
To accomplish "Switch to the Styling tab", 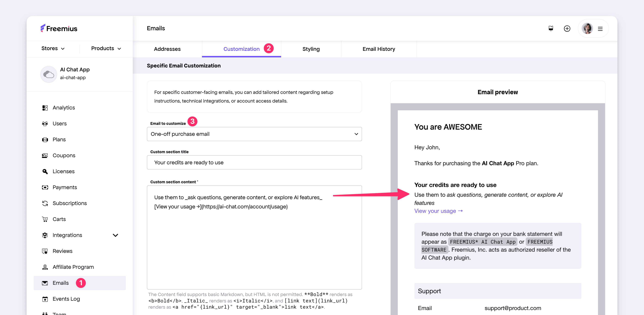I will click(311, 49).
